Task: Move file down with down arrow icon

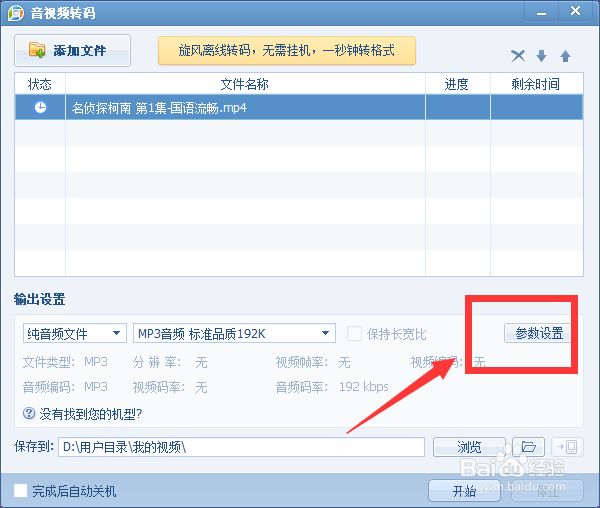Action: 541,56
